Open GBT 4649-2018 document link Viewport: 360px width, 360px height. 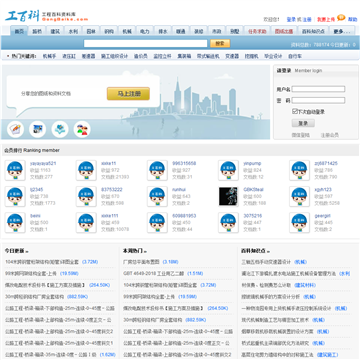point(153,273)
